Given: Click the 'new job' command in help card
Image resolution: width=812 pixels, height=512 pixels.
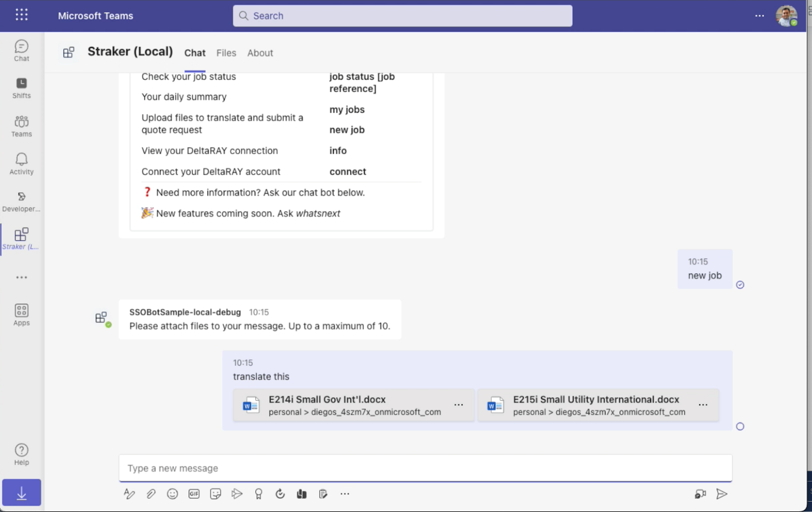Looking at the screenshot, I should pos(347,130).
